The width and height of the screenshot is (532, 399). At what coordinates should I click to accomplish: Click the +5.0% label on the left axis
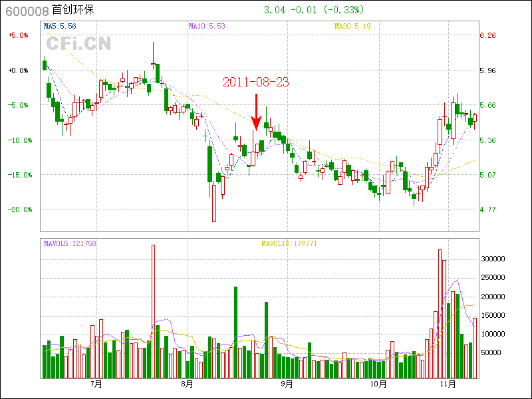click(x=18, y=36)
